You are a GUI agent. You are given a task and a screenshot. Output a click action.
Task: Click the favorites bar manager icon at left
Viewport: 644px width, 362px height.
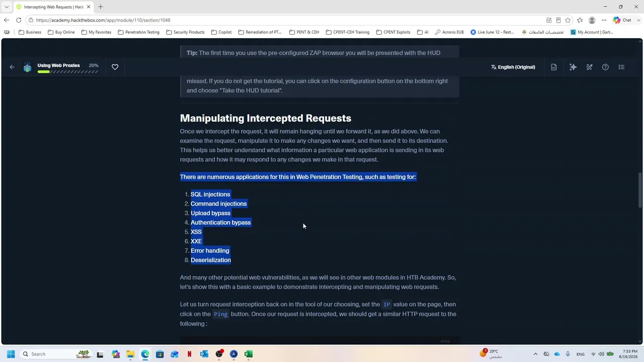tap(7, 32)
